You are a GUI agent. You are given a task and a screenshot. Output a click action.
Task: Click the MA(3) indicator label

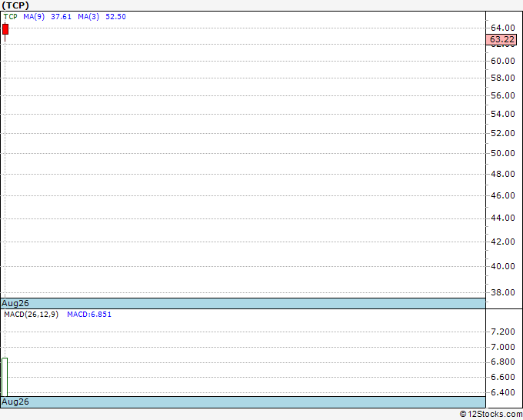[88, 17]
